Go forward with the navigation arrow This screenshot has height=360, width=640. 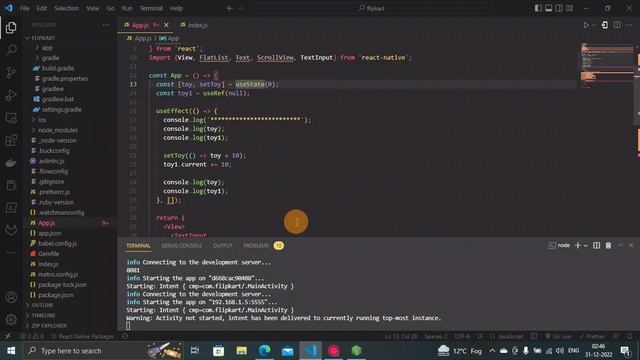[241, 8]
